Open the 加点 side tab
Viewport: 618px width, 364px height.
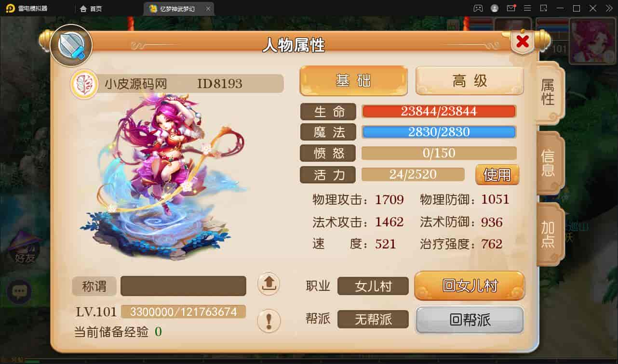(x=548, y=234)
